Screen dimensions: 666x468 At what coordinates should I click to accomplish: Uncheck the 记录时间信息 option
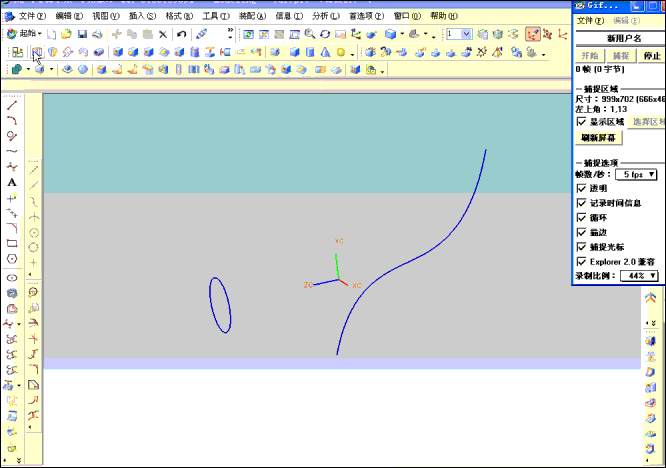click(582, 203)
